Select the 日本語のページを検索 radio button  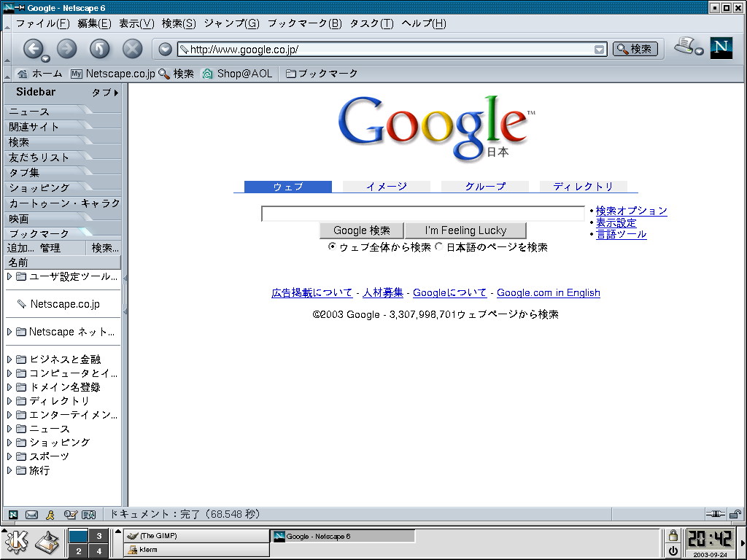click(x=438, y=246)
